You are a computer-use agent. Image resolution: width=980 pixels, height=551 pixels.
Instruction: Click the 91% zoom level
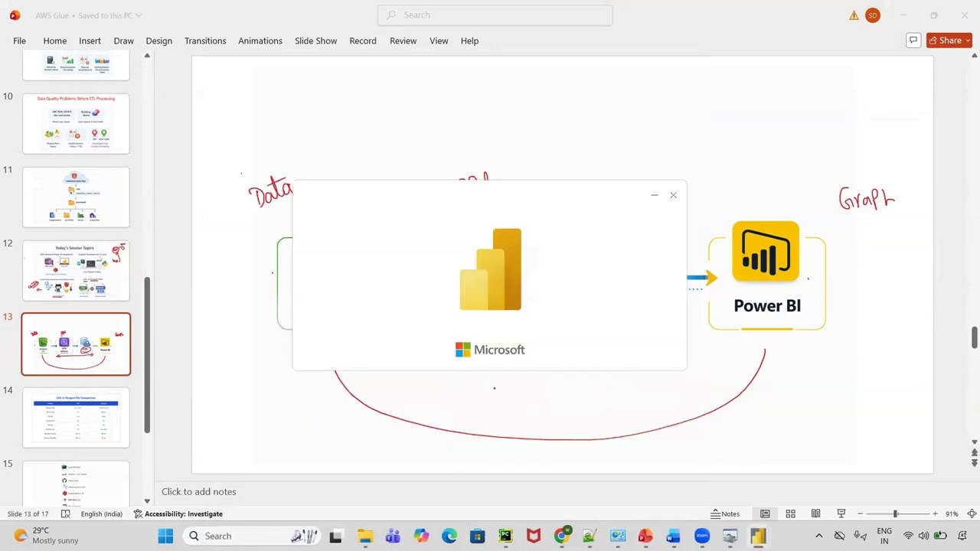click(952, 514)
